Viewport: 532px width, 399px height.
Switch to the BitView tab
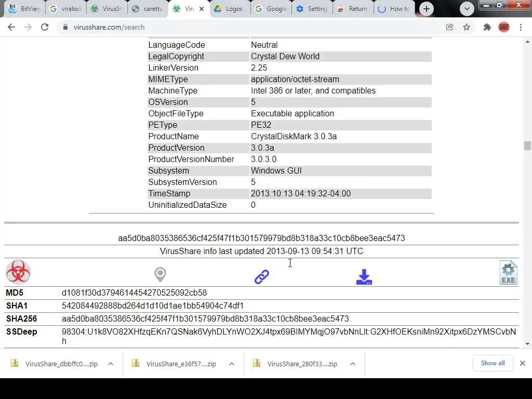(24, 9)
